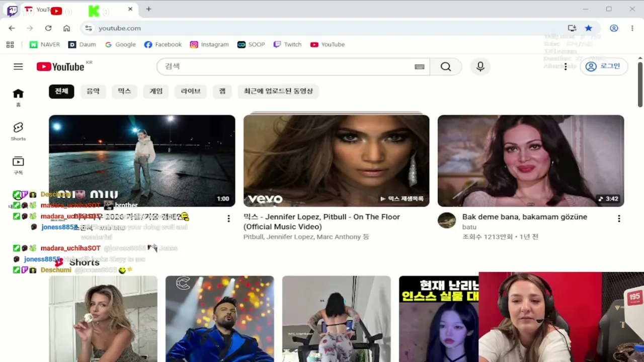Screen dimensions: 644x362
Task: Open the Bak deme bana, bakamam gözüne title
Action: point(525,217)
